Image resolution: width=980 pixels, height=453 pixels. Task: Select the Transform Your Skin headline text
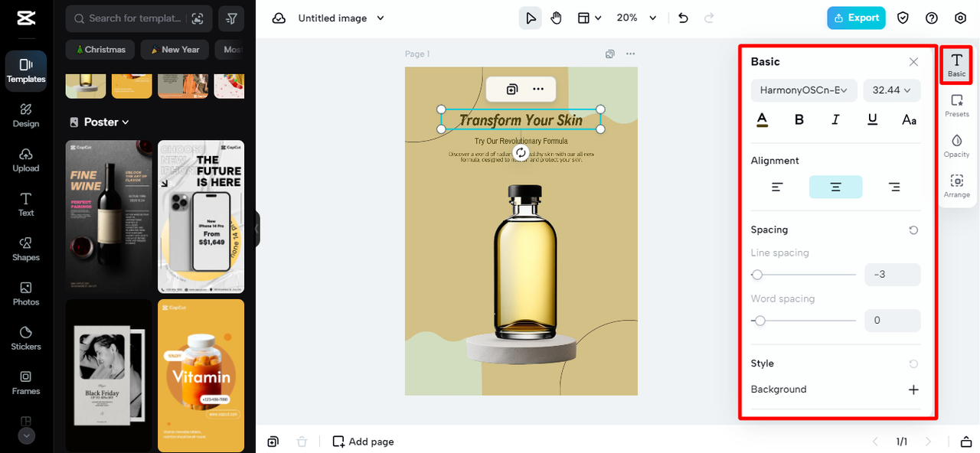(521, 120)
